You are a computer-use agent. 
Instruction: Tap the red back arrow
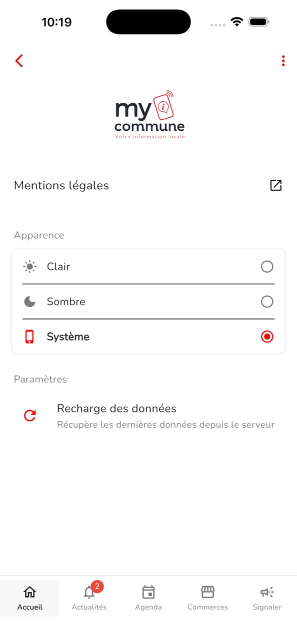(19, 61)
